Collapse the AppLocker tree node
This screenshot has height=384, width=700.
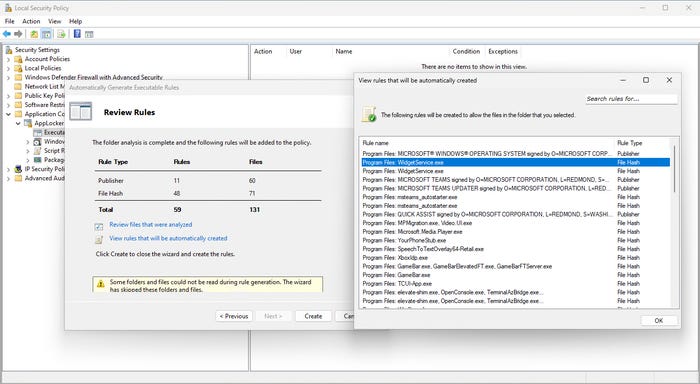18,123
